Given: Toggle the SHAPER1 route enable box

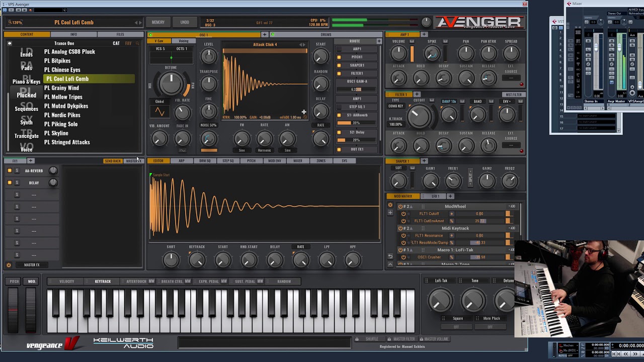Looking at the screenshot, I should (339, 65).
